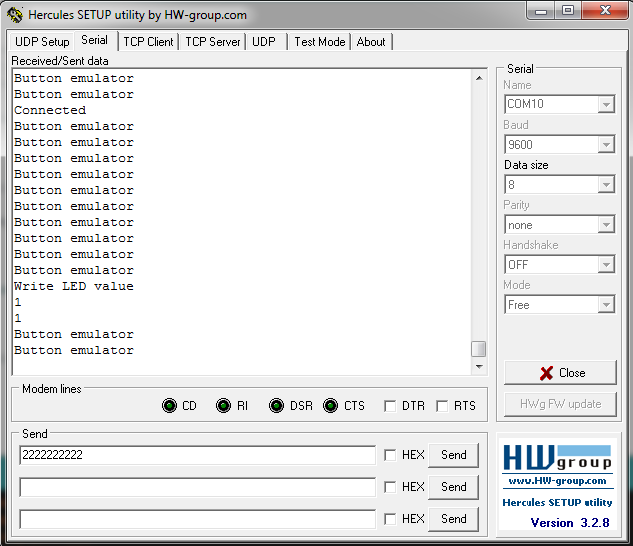Viewport: 633px width, 546px height.
Task: Click the 'Write LED value' line
Action: click(74, 286)
